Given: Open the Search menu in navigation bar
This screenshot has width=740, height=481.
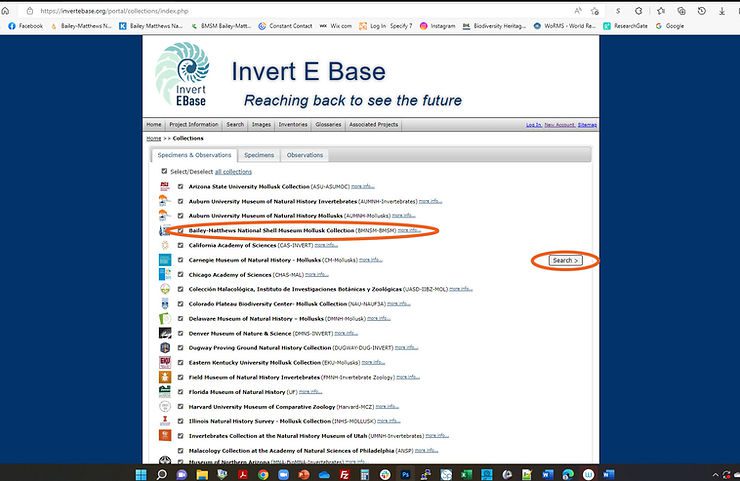Looking at the screenshot, I should [x=235, y=125].
